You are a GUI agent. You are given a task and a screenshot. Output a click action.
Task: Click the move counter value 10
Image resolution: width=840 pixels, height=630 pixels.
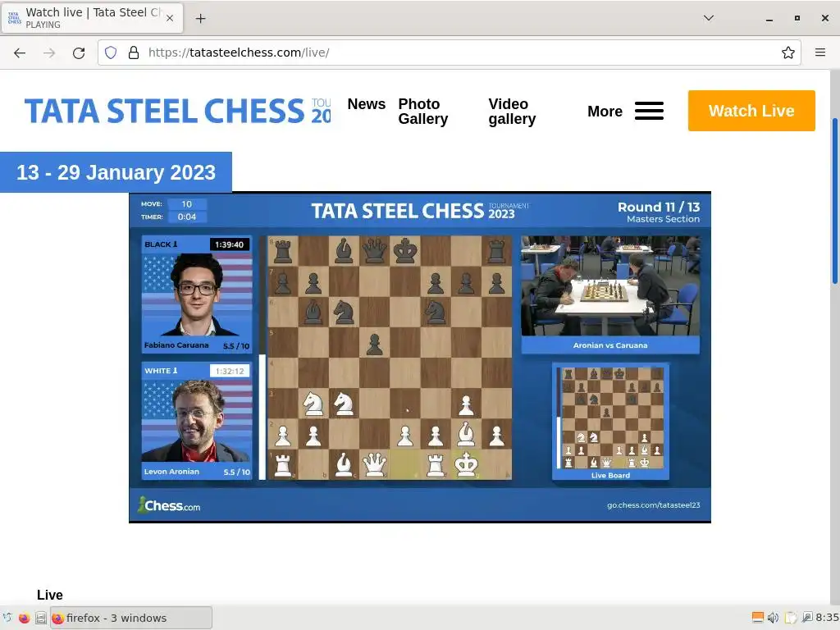[x=186, y=204]
